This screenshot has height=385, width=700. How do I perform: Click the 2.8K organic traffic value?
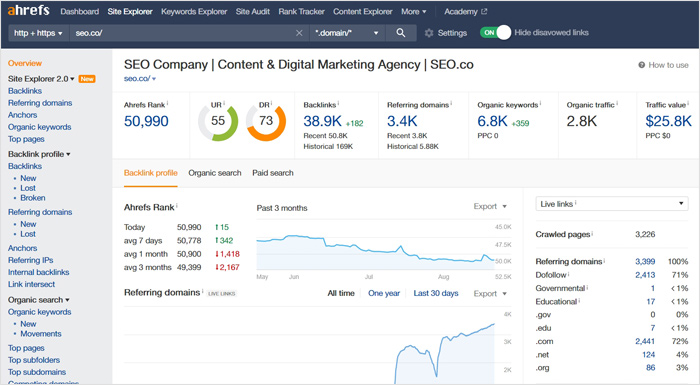[x=582, y=121]
